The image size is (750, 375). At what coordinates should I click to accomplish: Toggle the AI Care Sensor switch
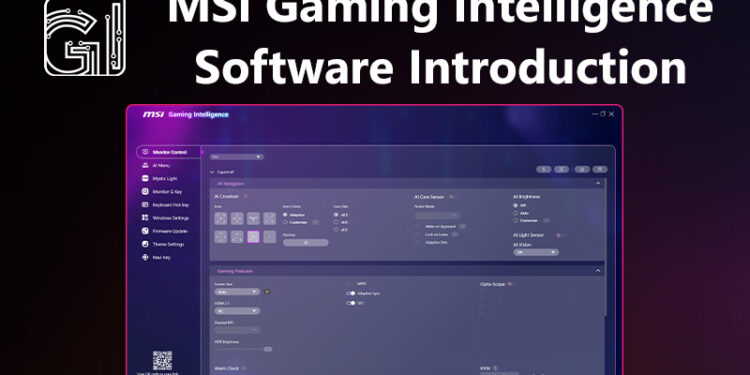point(452,197)
